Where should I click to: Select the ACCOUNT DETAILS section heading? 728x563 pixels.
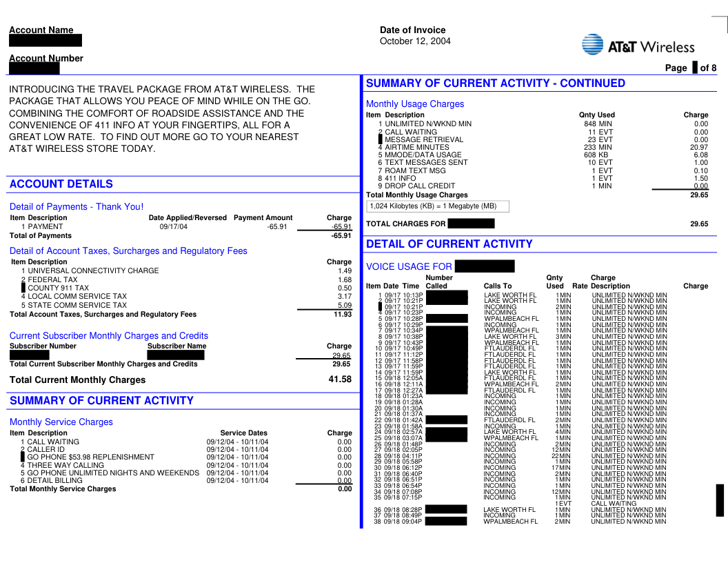(61, 184)
